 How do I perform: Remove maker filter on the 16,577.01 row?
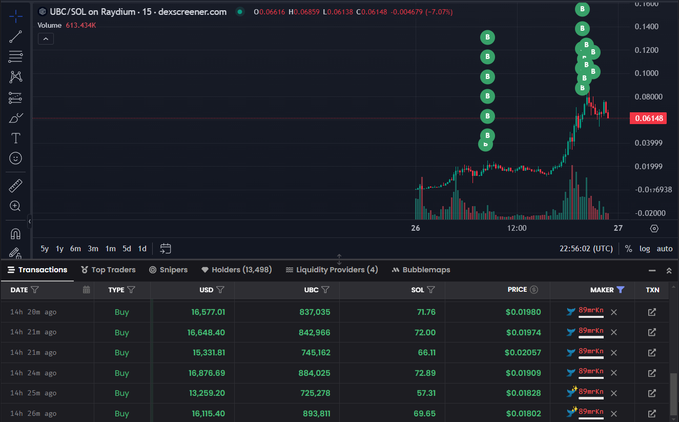[614, 312]
